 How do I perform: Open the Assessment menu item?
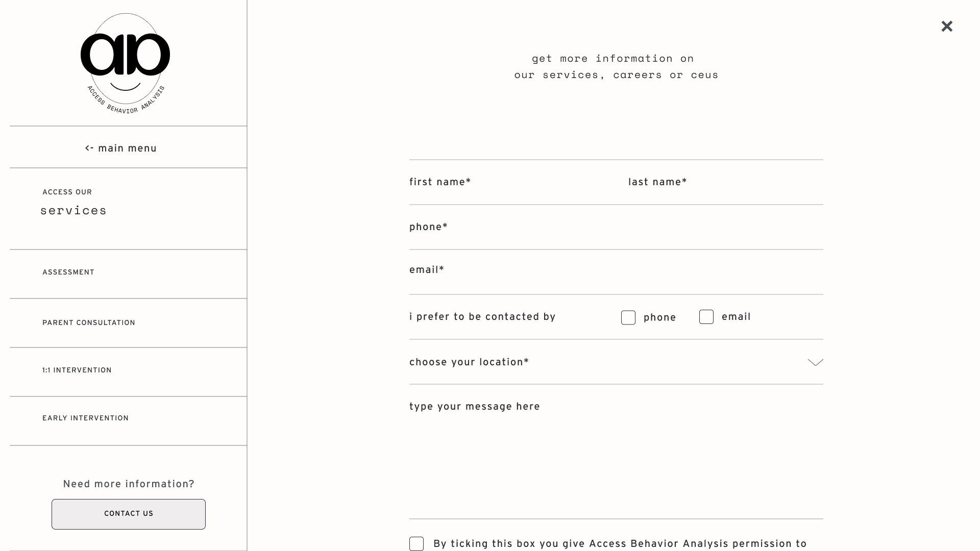click(x=68, y=272)
